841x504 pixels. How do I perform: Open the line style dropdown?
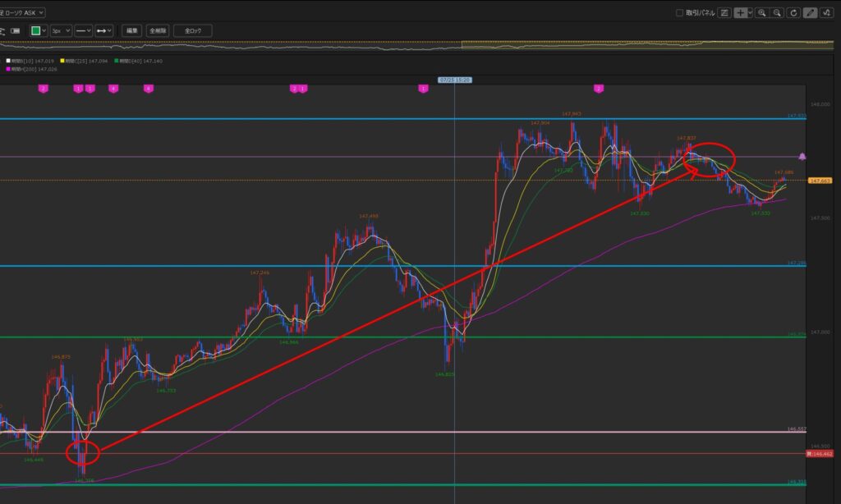pos(83,30)
